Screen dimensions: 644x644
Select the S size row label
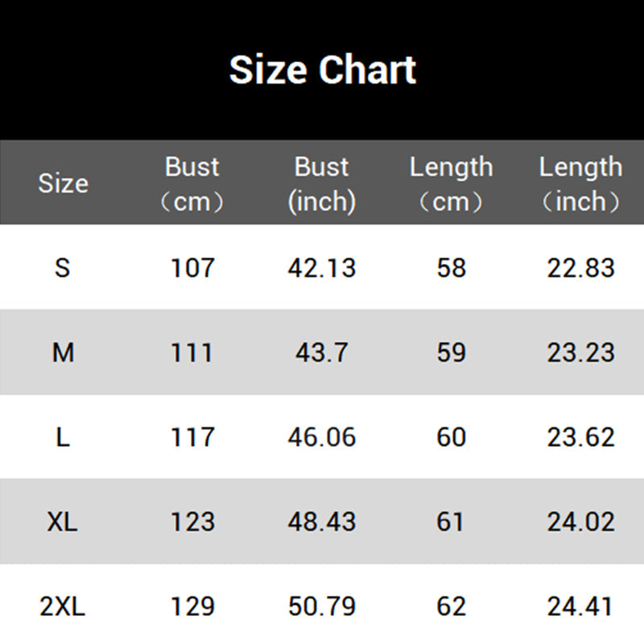pyautogui.click(x=63, y=267)
